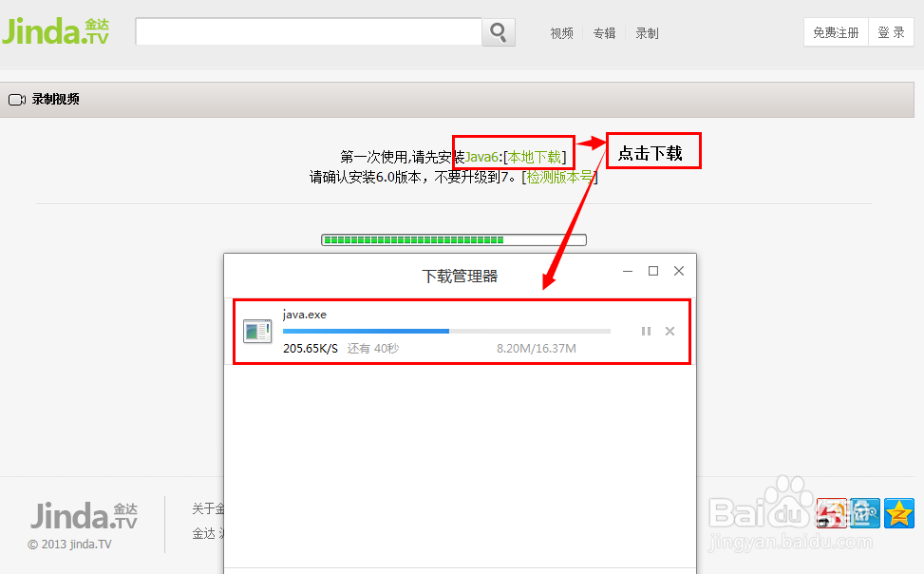
Task: Click the Jinda.TV logo at top left
Action: pos(55,29)
